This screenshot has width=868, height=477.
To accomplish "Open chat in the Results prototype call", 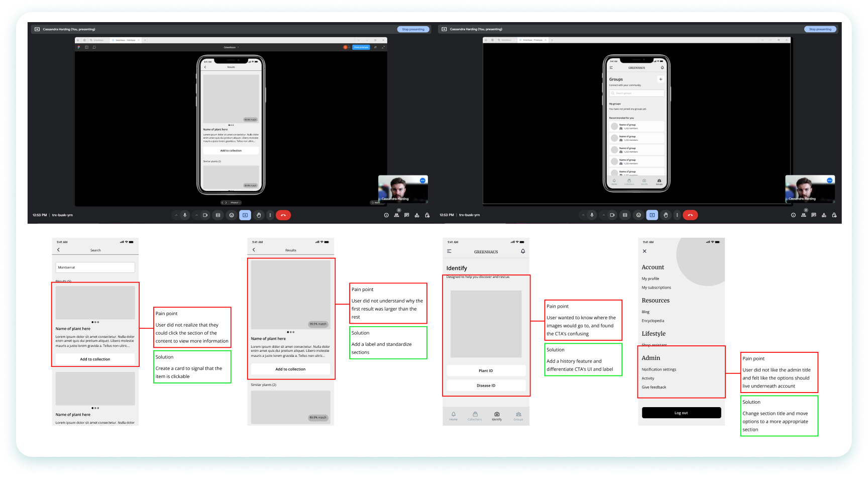I will point(406,215).
